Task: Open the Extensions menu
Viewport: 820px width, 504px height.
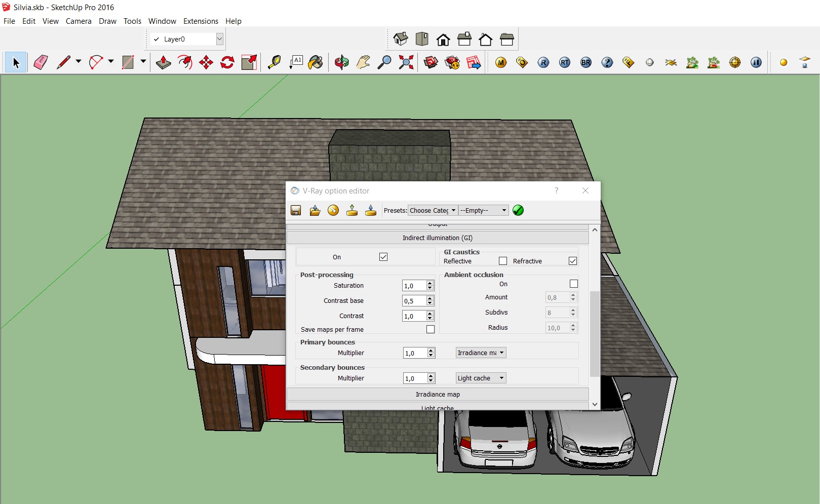Action: click(x=201, y=21)
